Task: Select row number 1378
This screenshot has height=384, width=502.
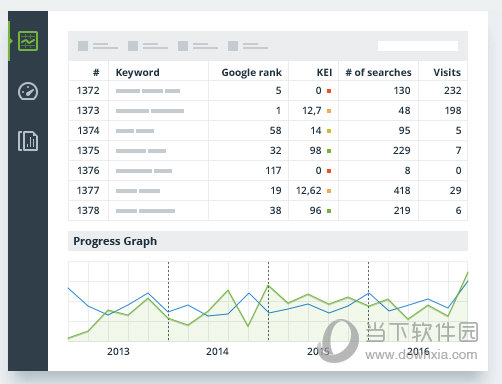Action: (88, 210)
